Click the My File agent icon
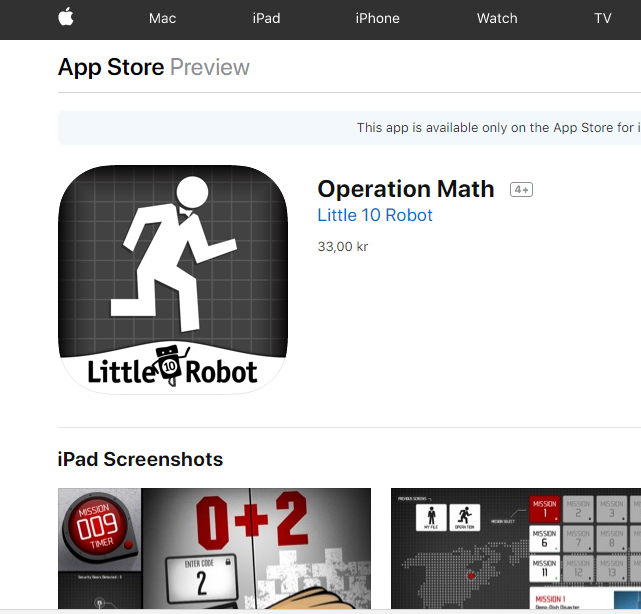The width and height of the screenshot is (641, 614). 431,518
